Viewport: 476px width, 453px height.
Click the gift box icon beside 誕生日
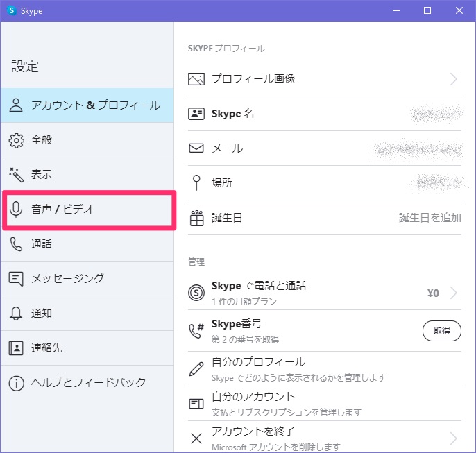pyautogui.click(x=196, y=218)
